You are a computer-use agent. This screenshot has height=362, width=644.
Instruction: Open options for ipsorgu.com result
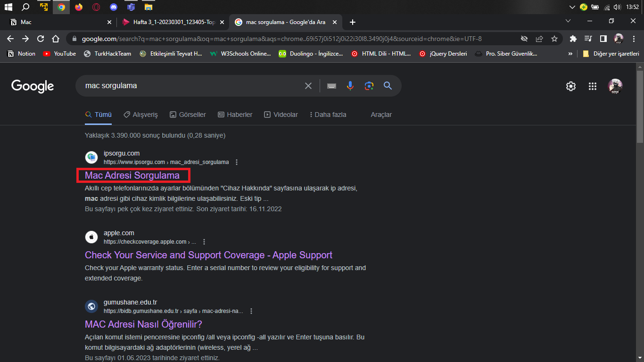point(237,162)
